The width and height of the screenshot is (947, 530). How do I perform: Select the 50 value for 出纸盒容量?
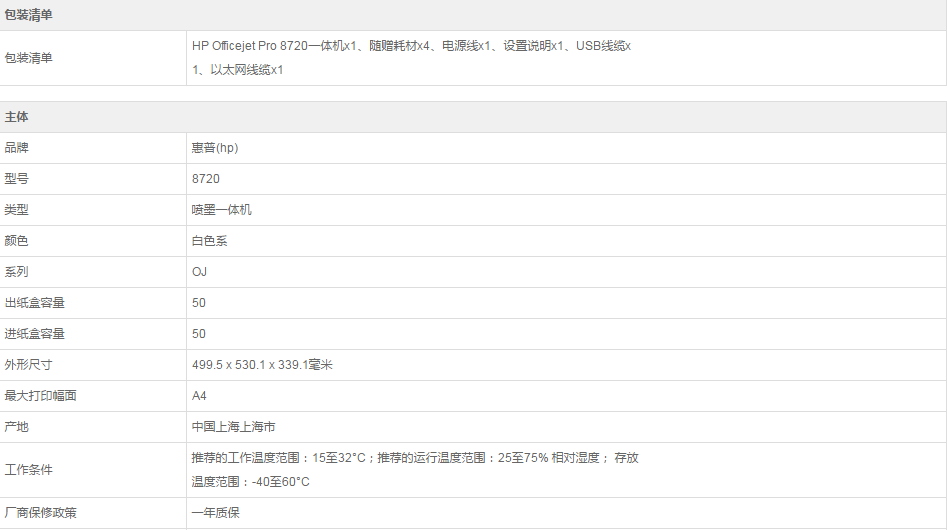pos(199,303)
